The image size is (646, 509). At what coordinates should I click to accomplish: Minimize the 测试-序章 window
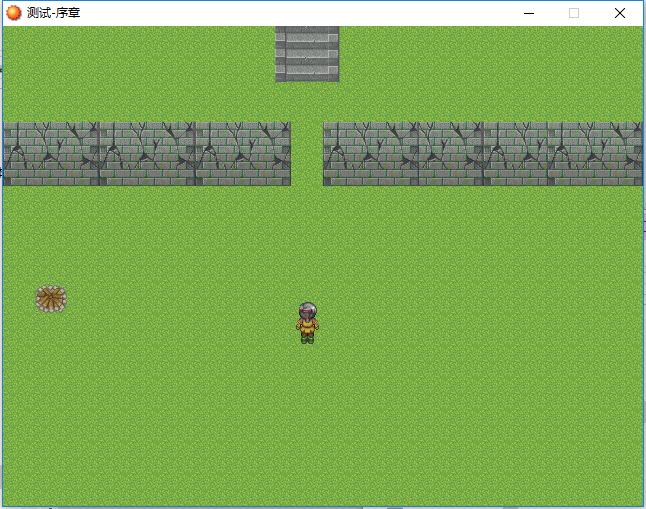pyautogui.click(x=529, y=13)
